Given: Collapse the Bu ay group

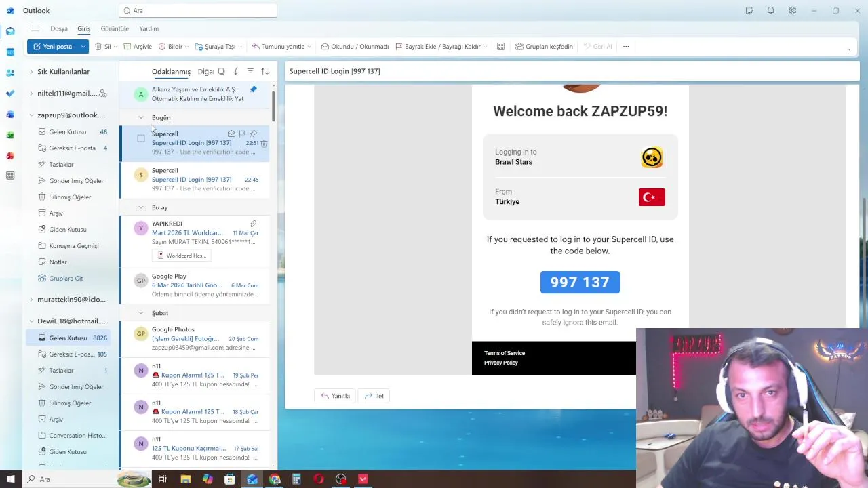Looking at the screenshot, I should [141, 207].
